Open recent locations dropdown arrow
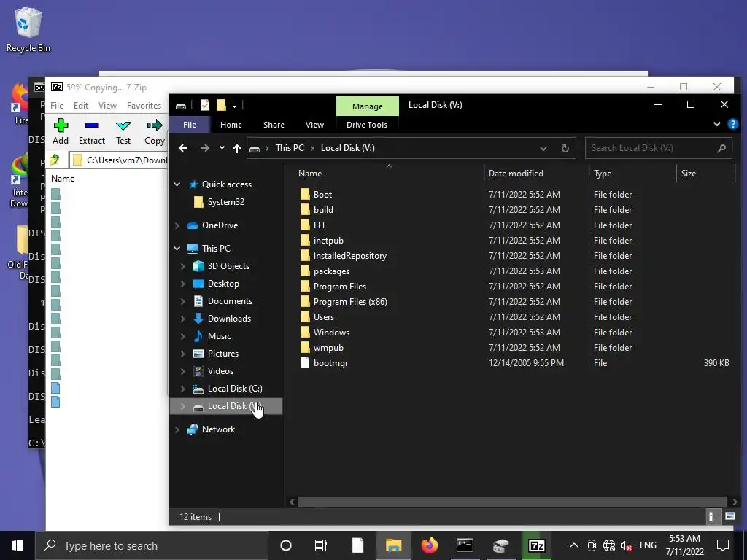This screenshot has width=747, height=560. 222,147
